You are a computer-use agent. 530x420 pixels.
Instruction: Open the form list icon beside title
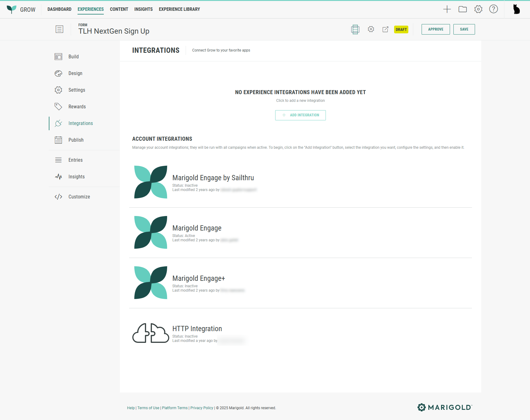click(x=59, y=29)
